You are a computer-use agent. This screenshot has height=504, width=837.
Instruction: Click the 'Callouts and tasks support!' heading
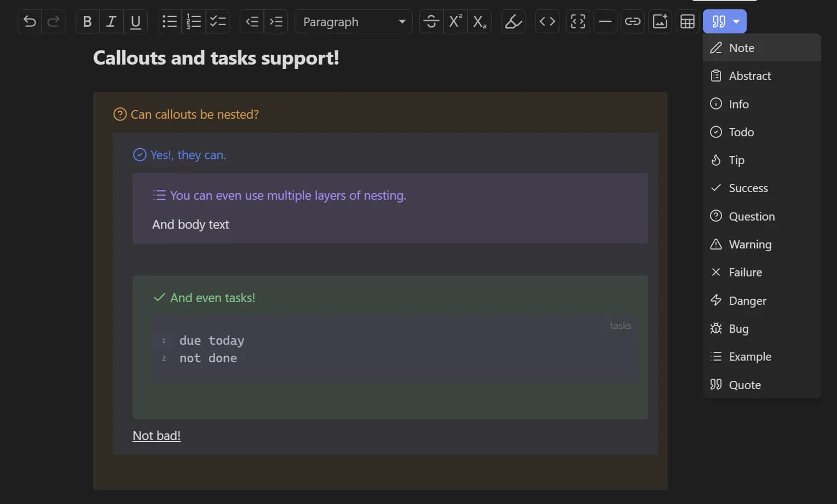(x=216, y=57)
